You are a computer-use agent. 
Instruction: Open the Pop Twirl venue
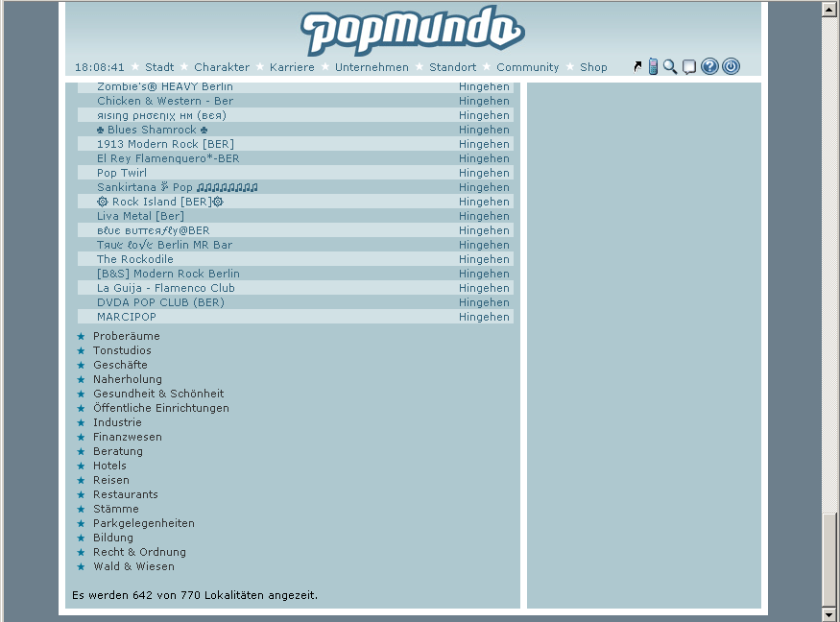pyautogui.click(x=122, y=173)
